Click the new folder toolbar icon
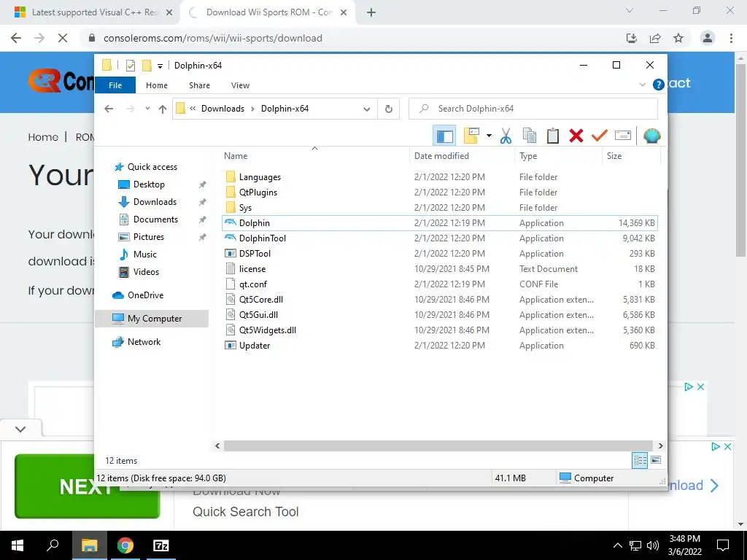The image size is (747, 560). 471,136
